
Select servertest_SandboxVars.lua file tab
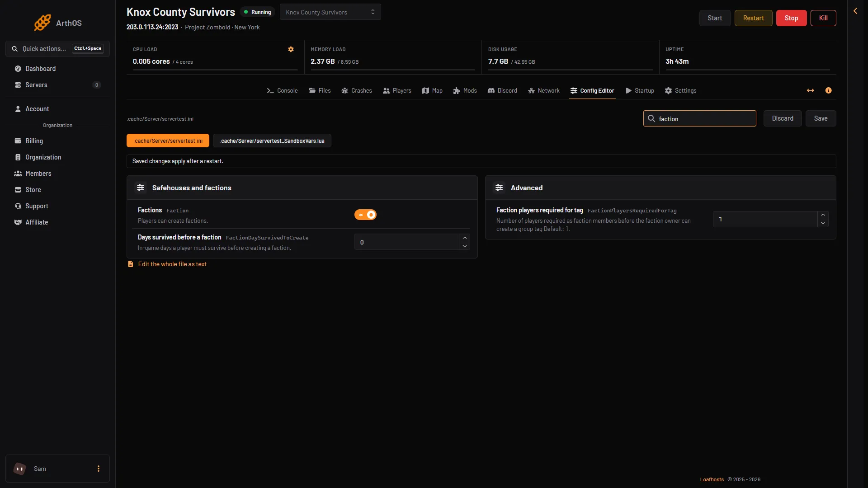[272, 141]
